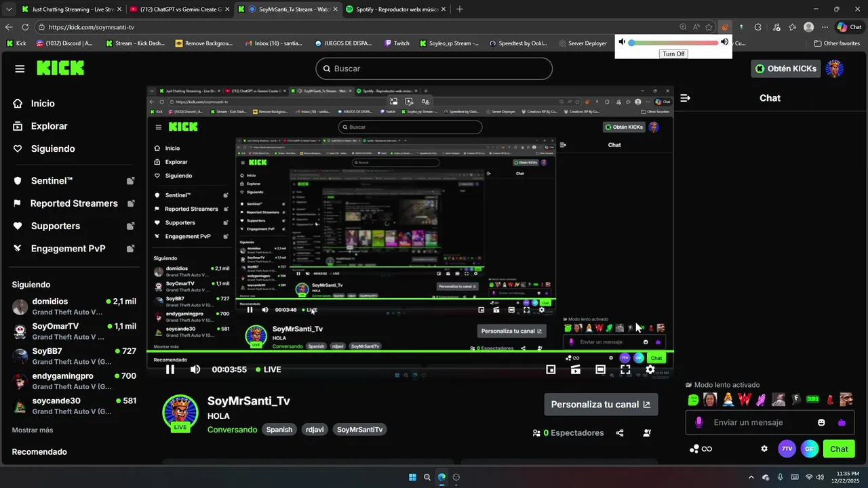Collapse the chat panel arrow
The height and width of the screenshot is (488, 868).
point(685,98)
